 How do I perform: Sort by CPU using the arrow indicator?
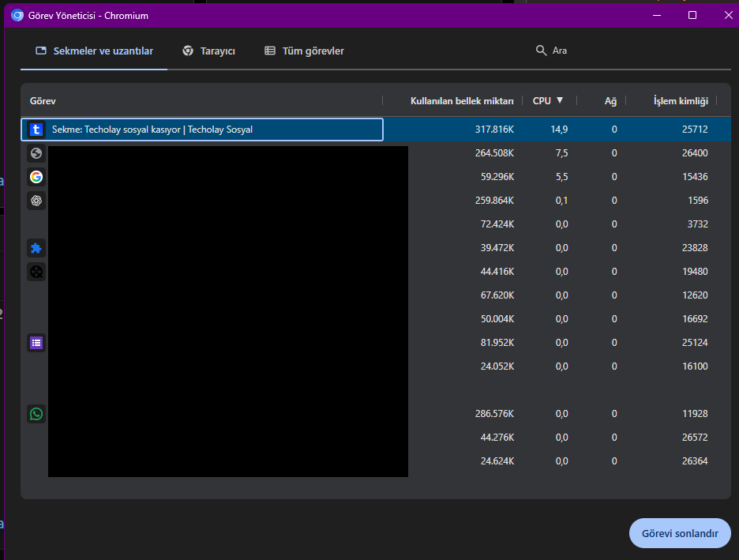(560, 100)
